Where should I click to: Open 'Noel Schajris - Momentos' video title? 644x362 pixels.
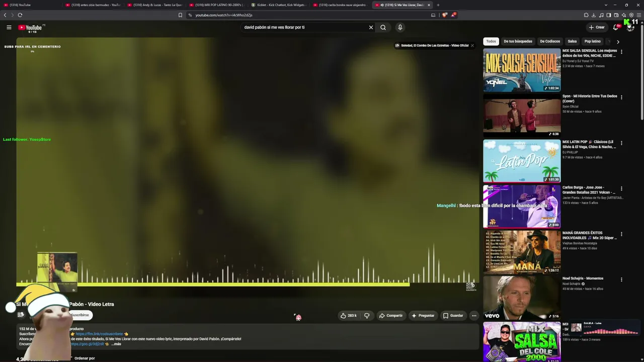coord(583,279)
